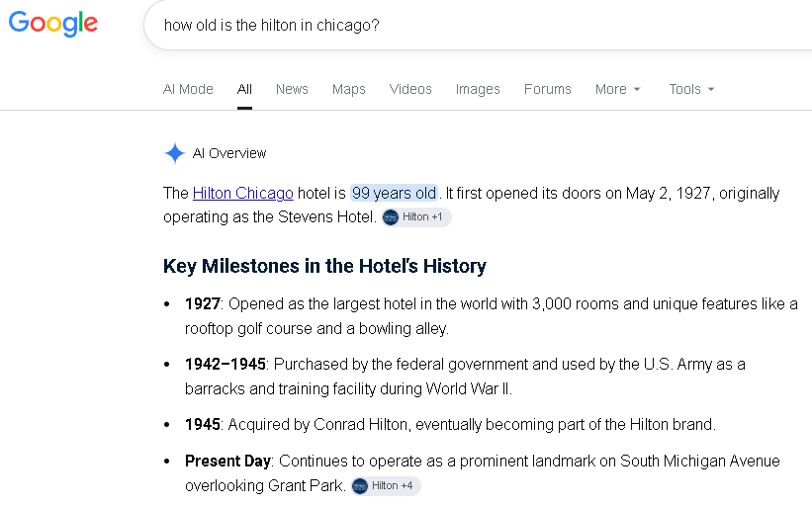The width and height of the screenshot is (812, 506).
Task: Switch to the AI Mode tab
Action: tap(188, 89)
